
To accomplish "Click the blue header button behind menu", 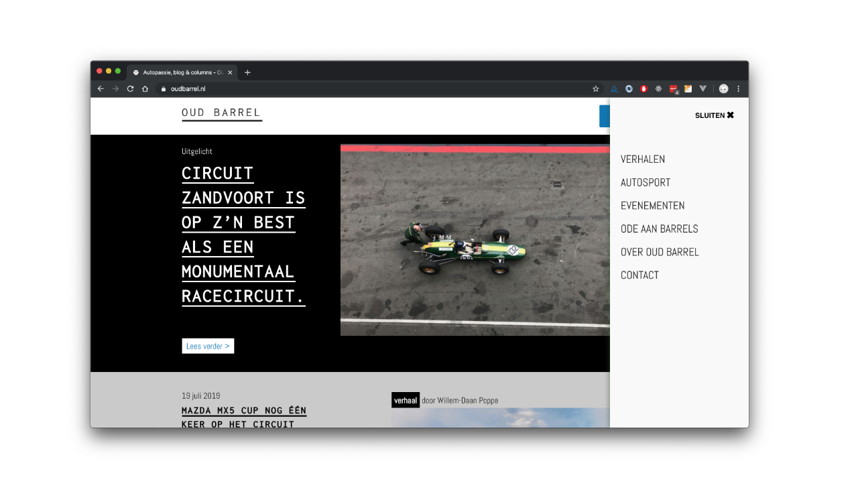I will pyautogui.click(x=605, y=116).
